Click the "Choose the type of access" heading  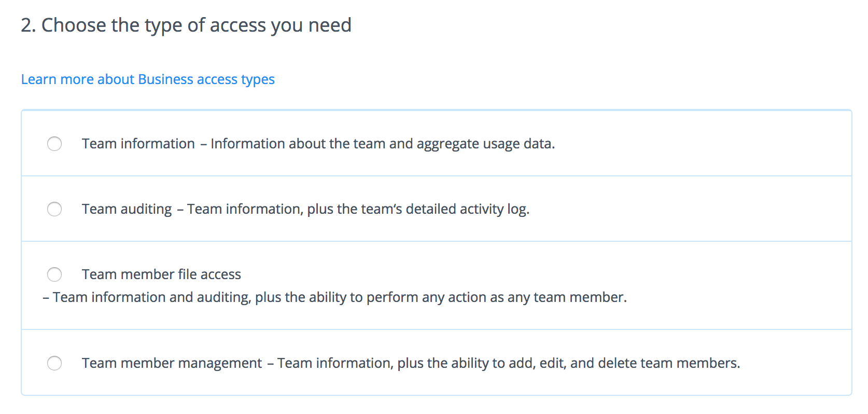[196, 25]
